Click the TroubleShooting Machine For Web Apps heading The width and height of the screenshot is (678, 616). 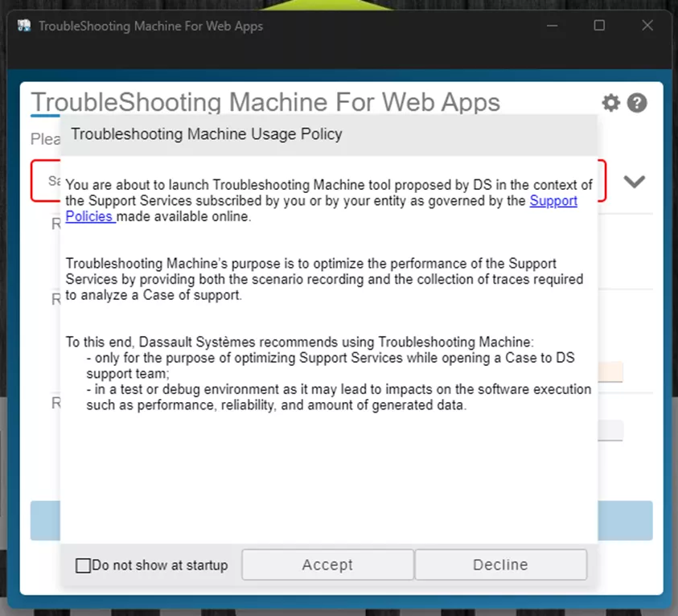click(265, 102)
